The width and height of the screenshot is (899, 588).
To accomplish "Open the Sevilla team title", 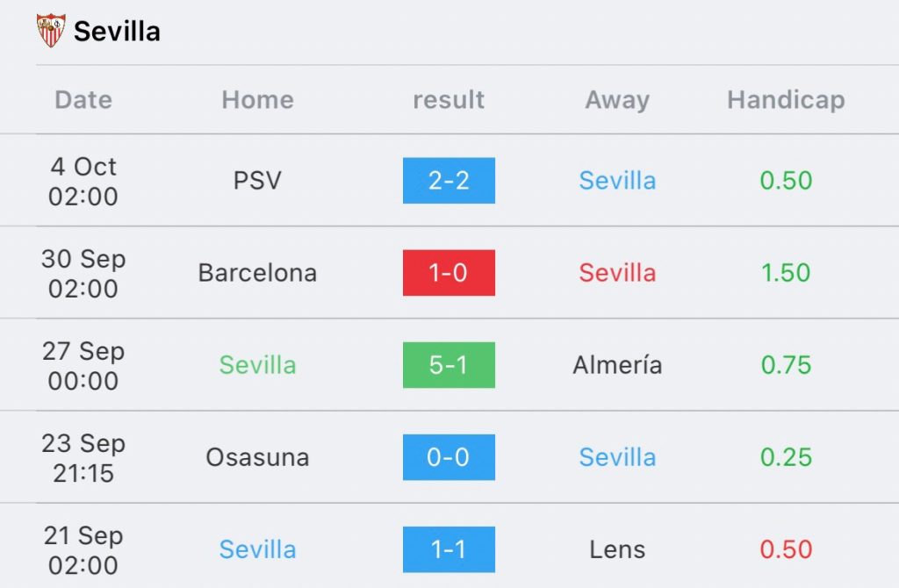I will [117, 31].
